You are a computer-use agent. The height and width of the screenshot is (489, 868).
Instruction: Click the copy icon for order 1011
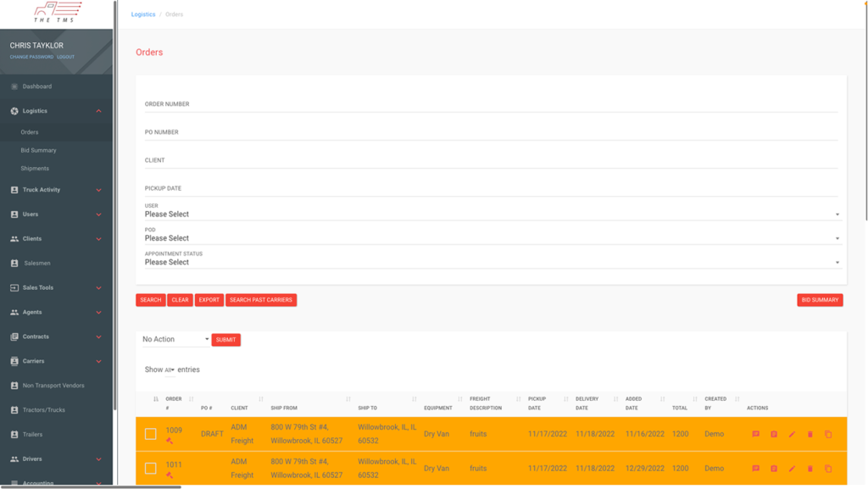point(828,469)
